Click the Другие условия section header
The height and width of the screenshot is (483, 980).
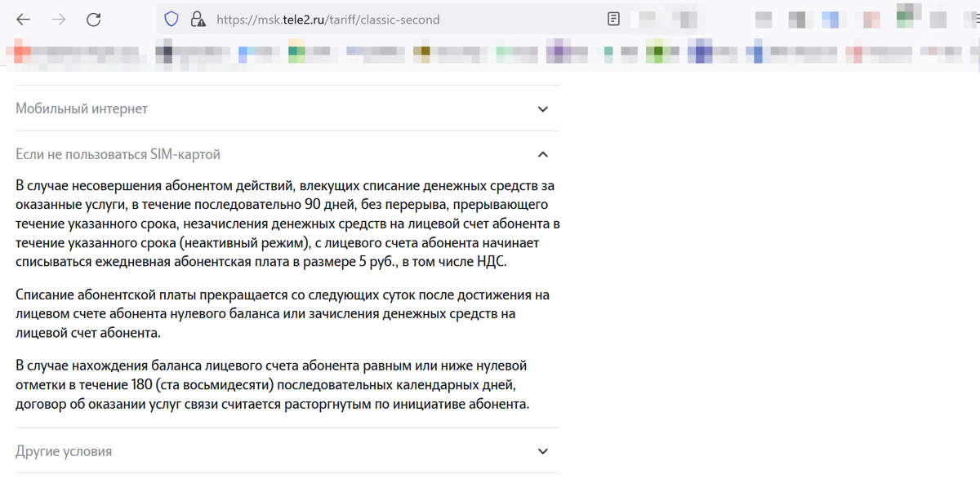[x=63, y=450]
